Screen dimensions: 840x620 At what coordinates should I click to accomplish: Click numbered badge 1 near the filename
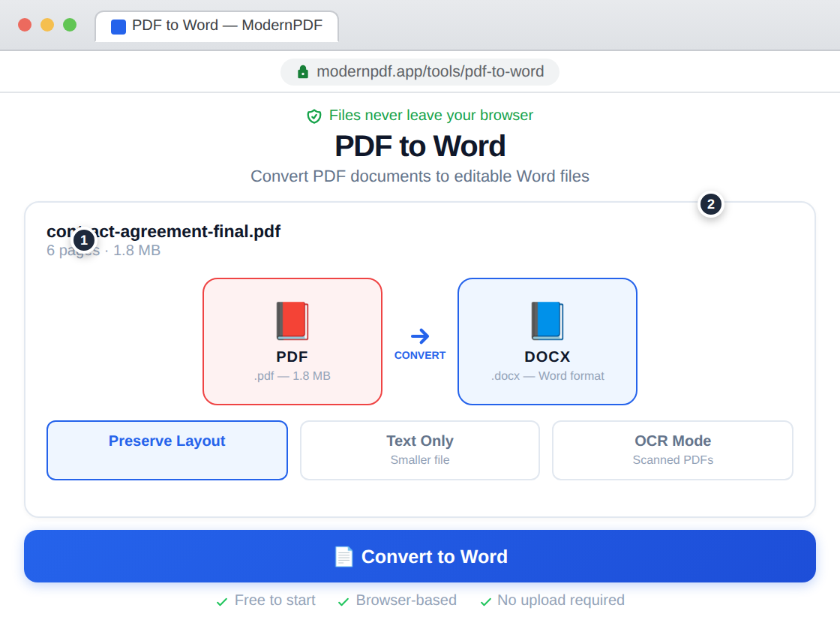pyautogui.click(x=83, y=239)
